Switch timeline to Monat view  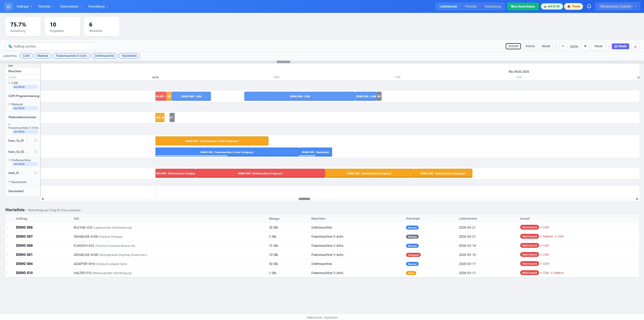[546, 46]
